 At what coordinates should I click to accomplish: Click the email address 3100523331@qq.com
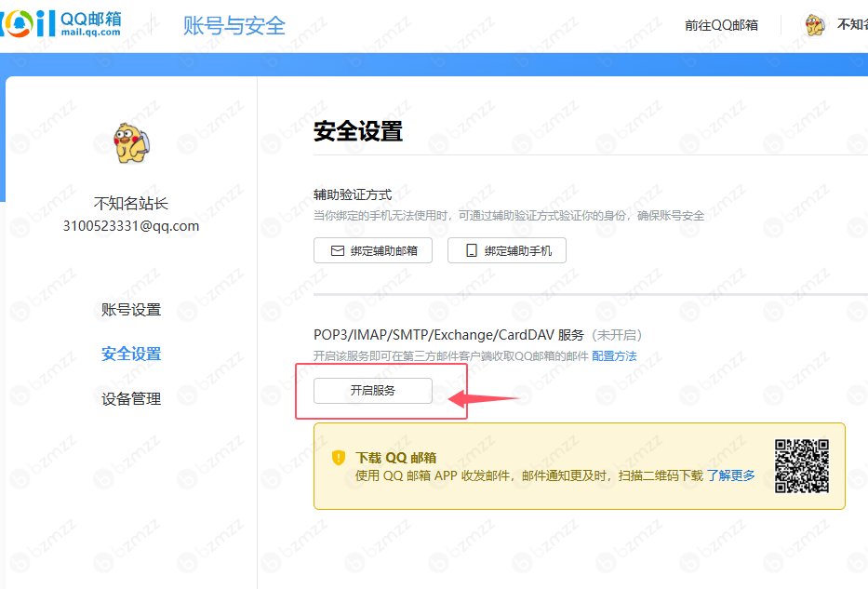131,226
